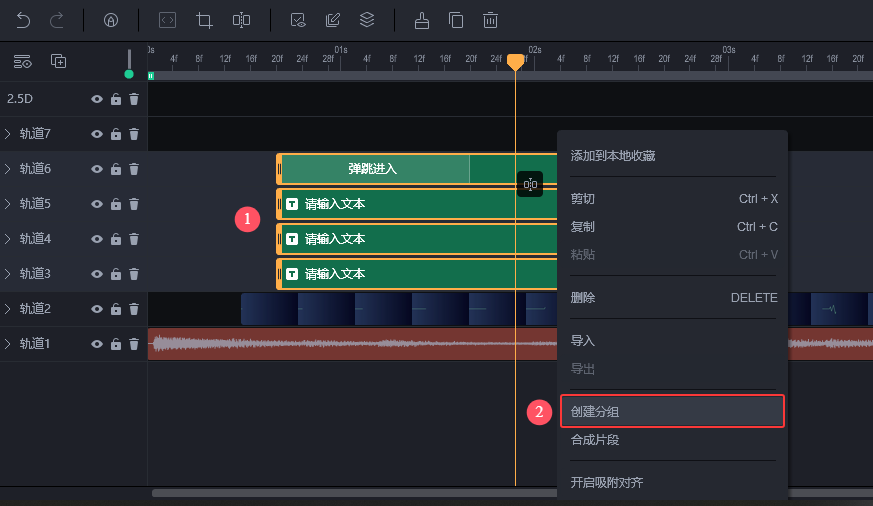Viewport: 873px width, 506px height.
Task: Click the split clip icon
Action: (241, 20)
